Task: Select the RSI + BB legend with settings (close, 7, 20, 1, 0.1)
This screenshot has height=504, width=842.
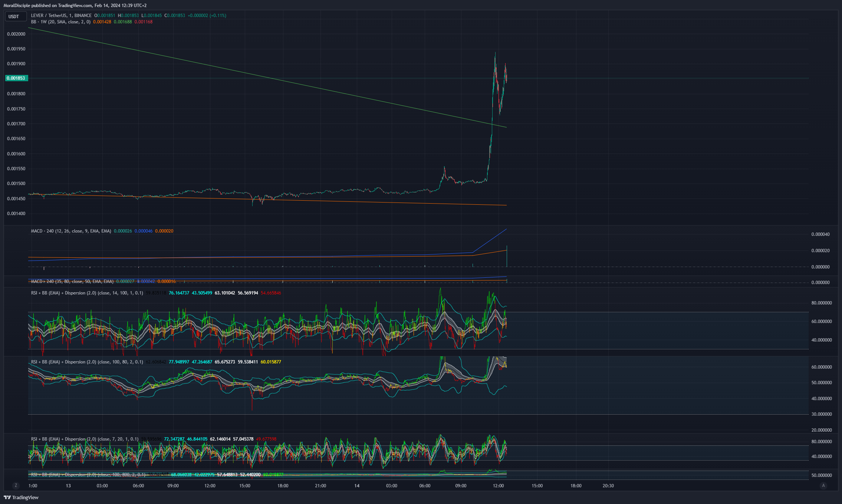Action: (x=85, y=439)
